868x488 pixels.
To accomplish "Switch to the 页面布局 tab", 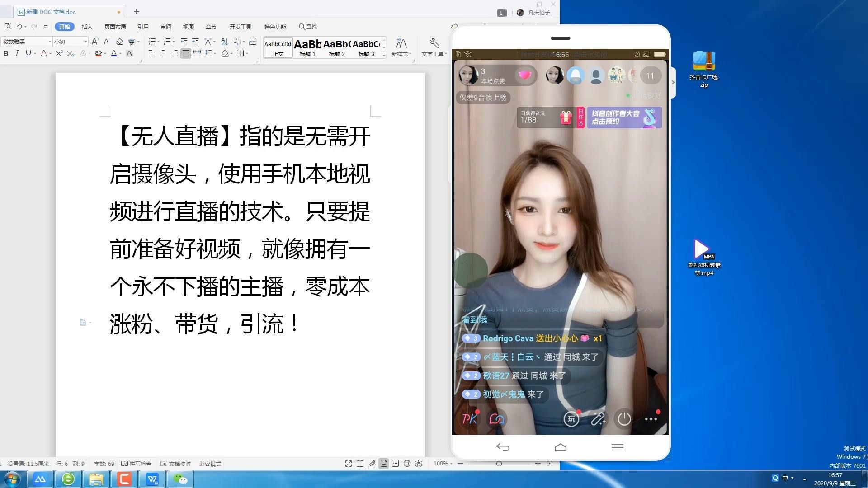I will [x=115, y=27].
